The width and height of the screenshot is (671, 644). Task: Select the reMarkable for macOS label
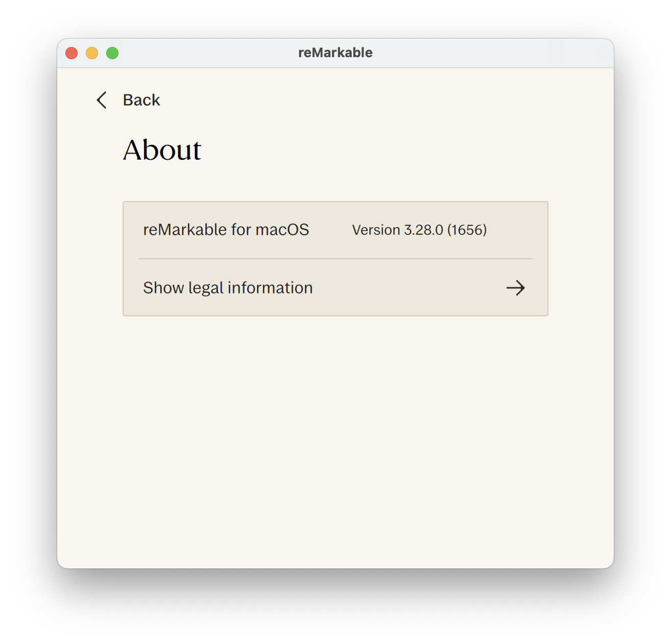coord(226,230)
